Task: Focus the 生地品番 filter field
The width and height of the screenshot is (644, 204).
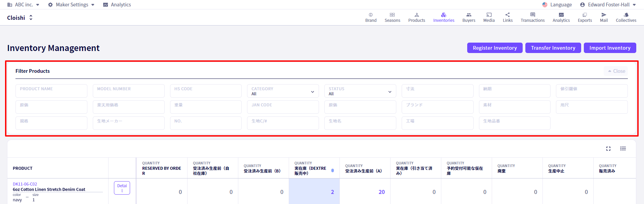Action: coord(515,123)
